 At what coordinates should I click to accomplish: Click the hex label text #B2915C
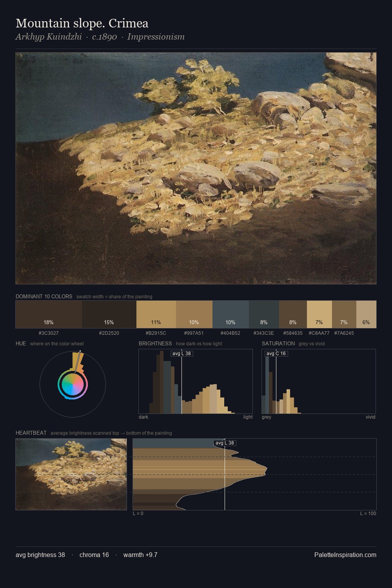click(x=156, y=333)
